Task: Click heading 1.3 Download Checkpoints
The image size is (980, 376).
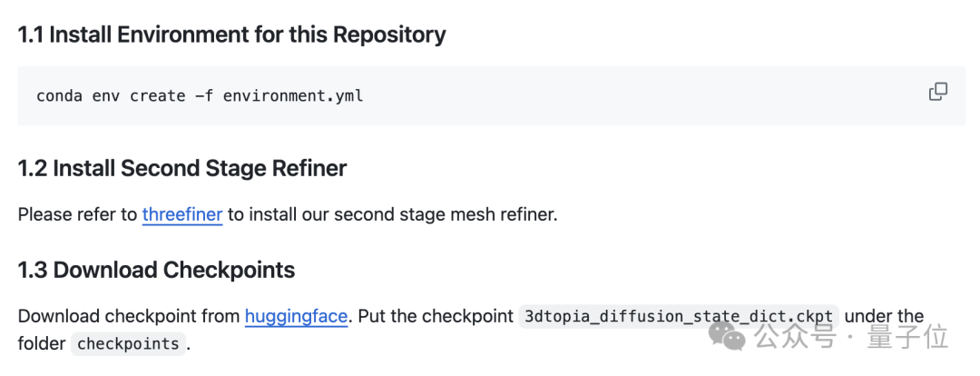Action: [x=156, y=270]
